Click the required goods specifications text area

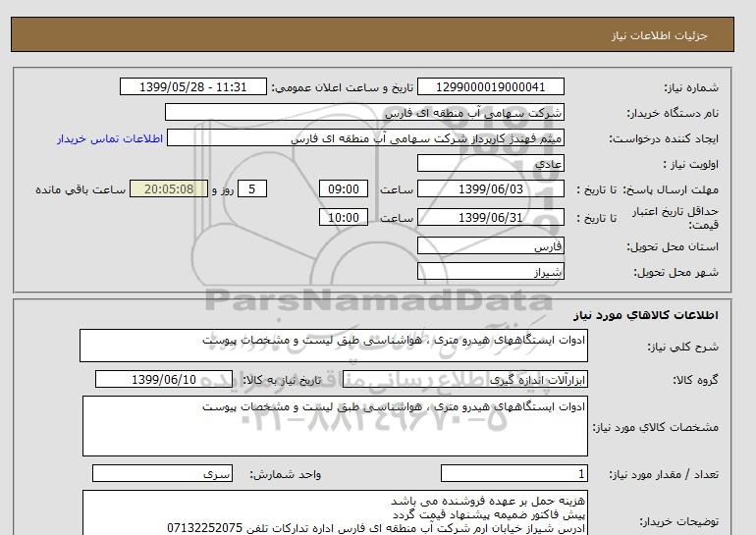pos(335,426)
